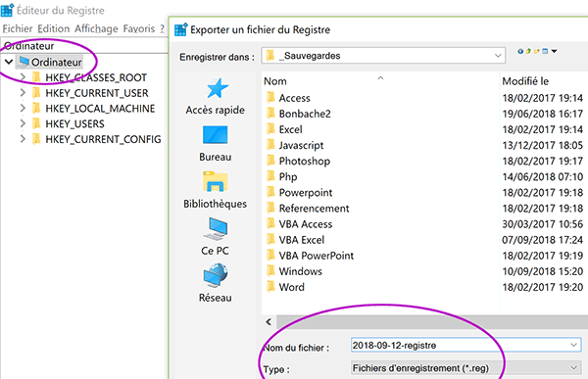Viewport: 588px width, 379px height.
Task: Select the VBA Access folder icon
Action: tap(270, 224)
